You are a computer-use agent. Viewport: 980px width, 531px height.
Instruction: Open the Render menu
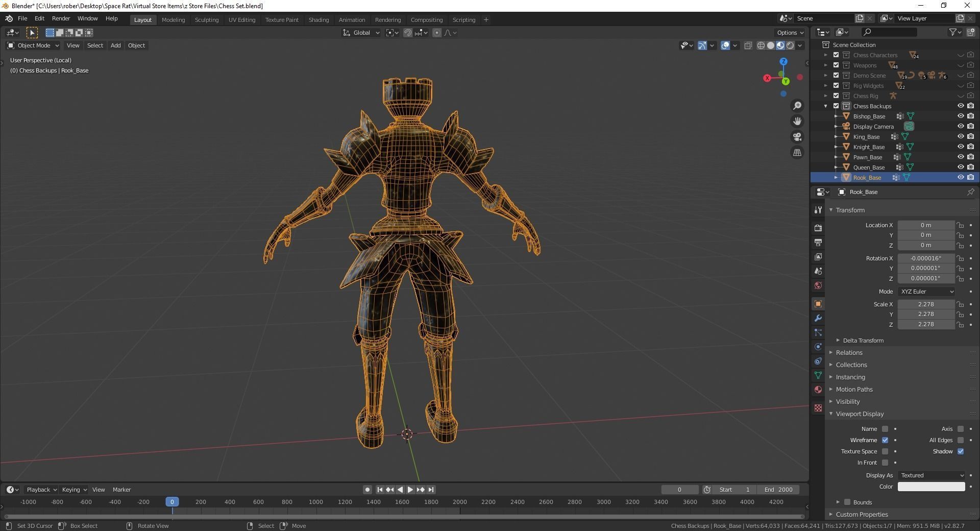point(61,18)
